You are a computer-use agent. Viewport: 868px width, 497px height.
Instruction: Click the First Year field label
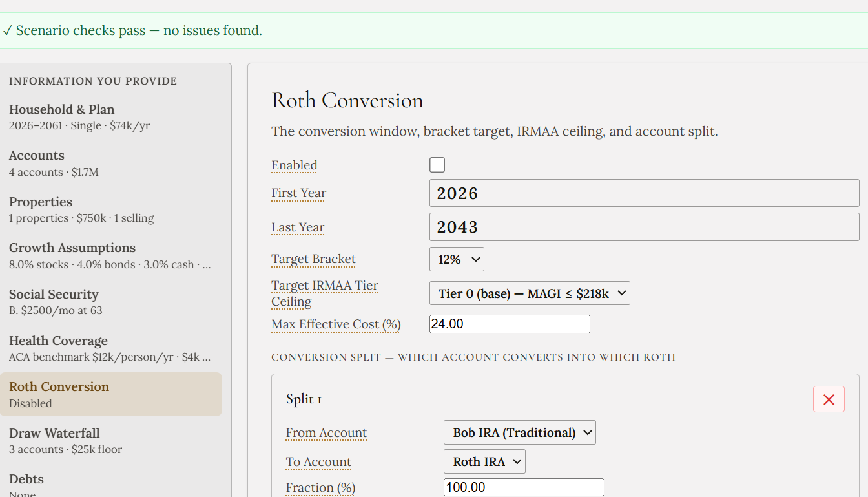(298, 193)
